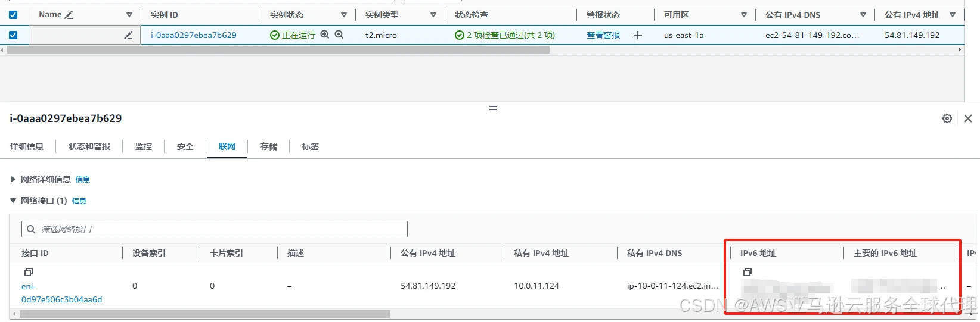Click public IP 54.81.149.192 in interface table
980x322 pixels.
tap(428, 286)
